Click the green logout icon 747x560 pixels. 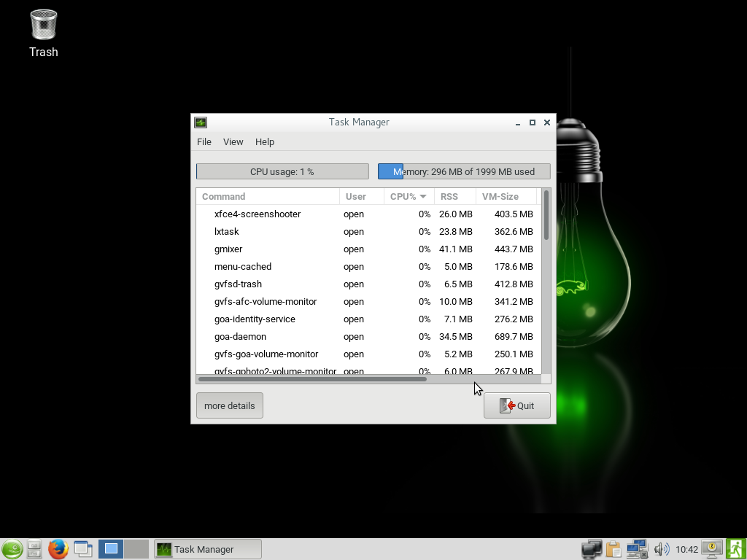tap(735, 549)
